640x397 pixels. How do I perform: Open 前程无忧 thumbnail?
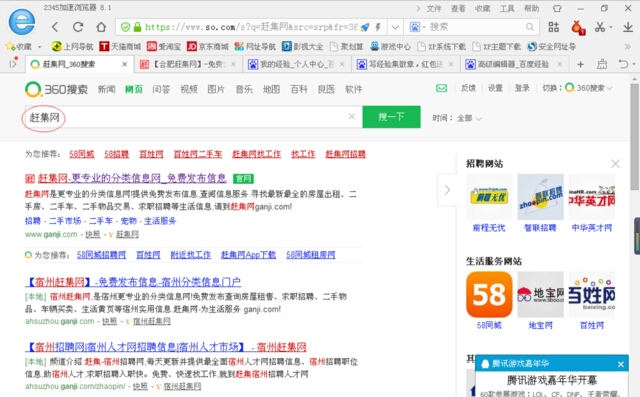(x=489, y=197)
